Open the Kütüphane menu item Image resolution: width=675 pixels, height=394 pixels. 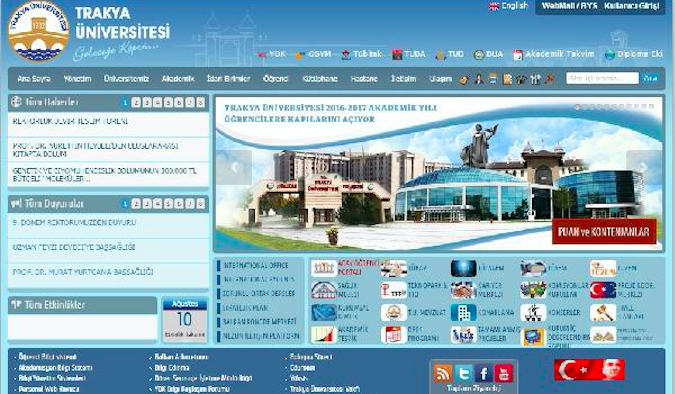point(320,79)
